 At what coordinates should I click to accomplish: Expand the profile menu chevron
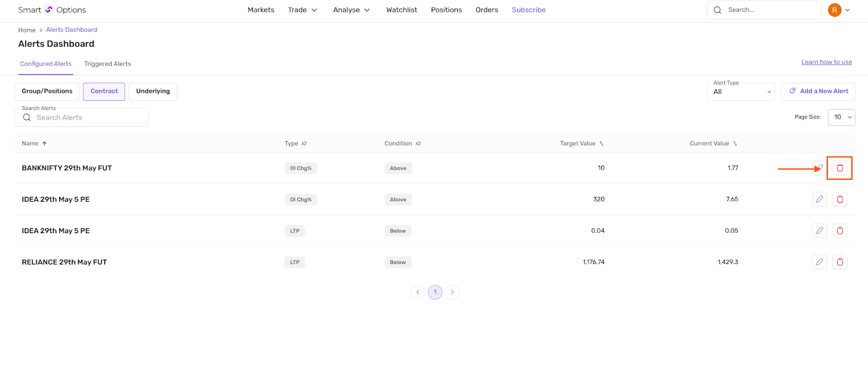[x=847, y=10]
